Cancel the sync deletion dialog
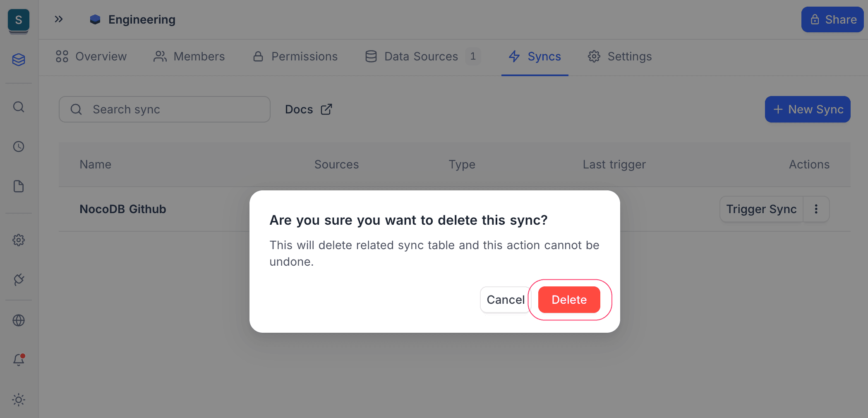Image resolution: width=868 pixels, height=418 pixels. coord(506,300)
